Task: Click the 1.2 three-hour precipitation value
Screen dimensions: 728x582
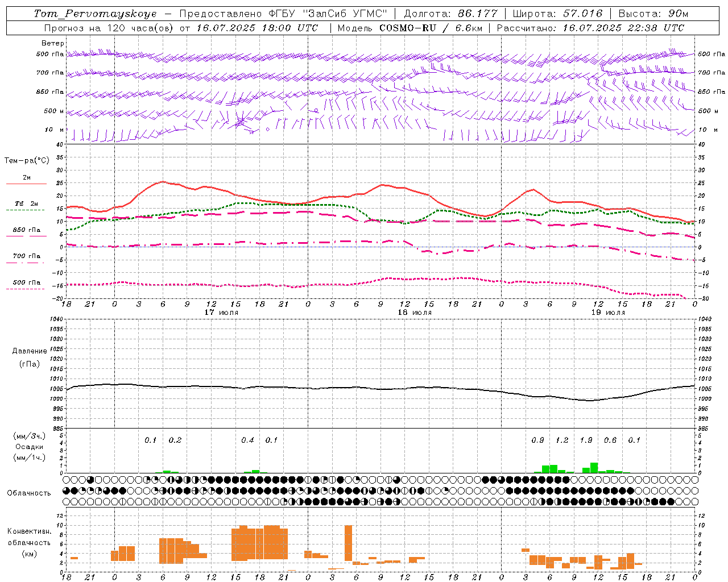Action: point(562,440)
